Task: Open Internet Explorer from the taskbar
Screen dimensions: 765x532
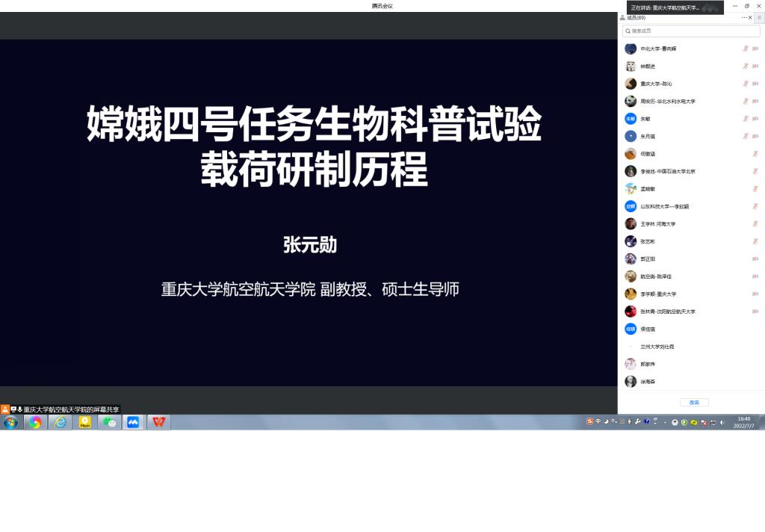Action: pyautogui.click(x=60, y=422)
